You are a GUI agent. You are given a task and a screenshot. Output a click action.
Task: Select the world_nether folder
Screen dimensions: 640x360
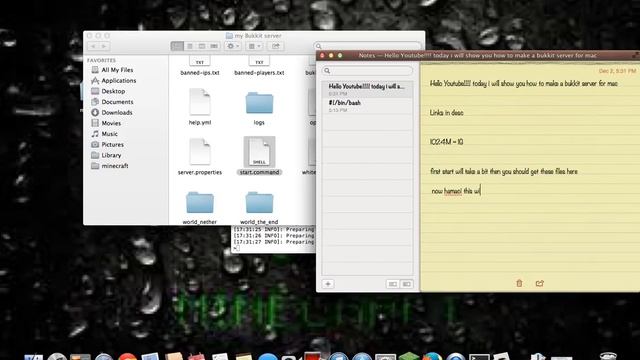(x=200, y=202)
